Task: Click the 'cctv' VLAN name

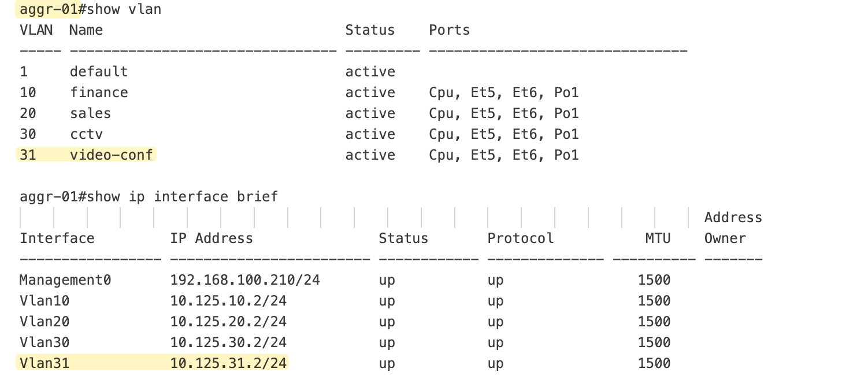Action: 86,134
